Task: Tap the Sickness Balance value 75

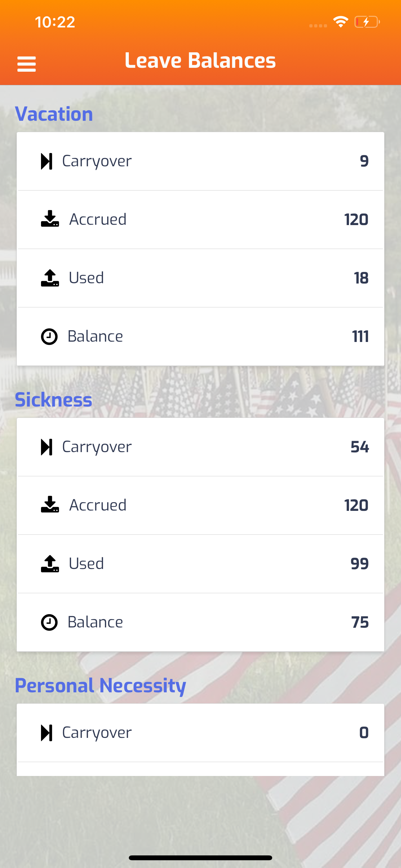Action: coord(360,622)
